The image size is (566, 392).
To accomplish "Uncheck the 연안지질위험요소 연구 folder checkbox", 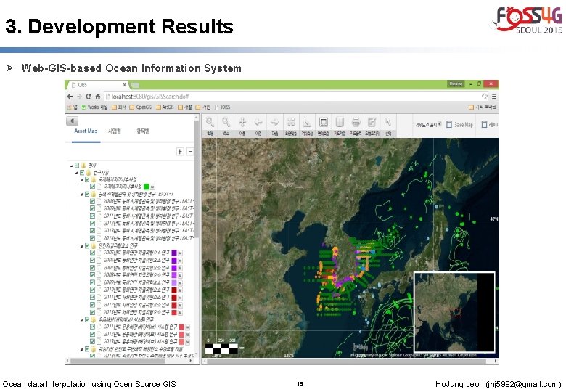I will pos(87,245).
